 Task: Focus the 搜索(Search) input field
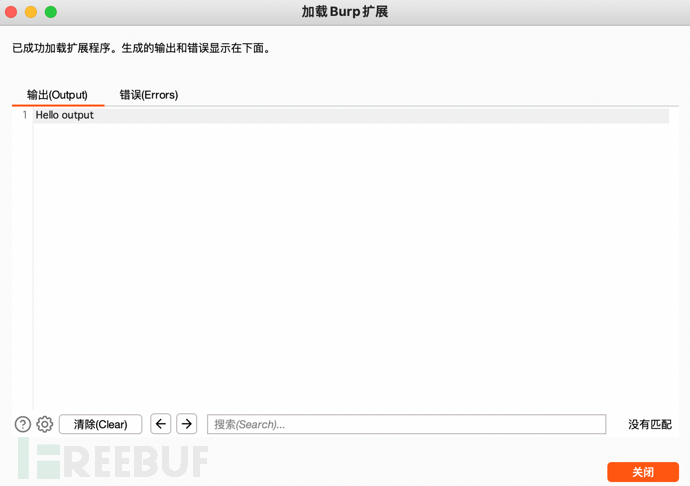[407, 424]
